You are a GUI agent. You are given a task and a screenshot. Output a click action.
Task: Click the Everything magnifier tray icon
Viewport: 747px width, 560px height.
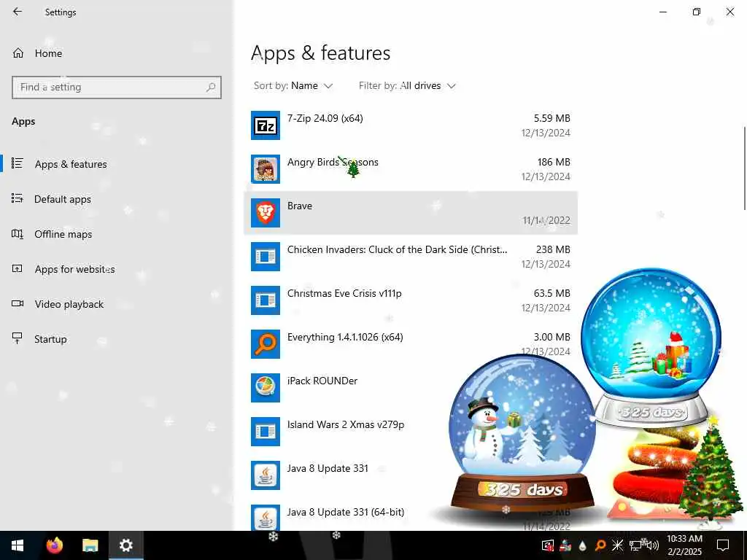pyautogui.click(x=600, y=545)
